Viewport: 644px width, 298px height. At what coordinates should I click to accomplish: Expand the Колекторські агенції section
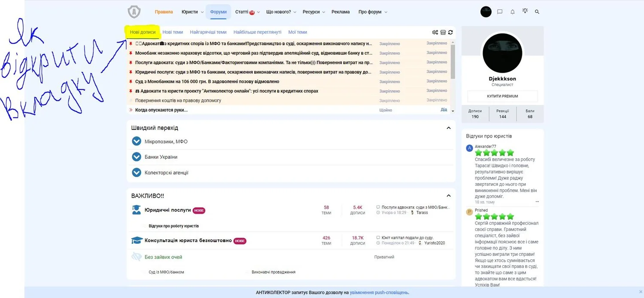pyautogui.click(x=137, y=172)
